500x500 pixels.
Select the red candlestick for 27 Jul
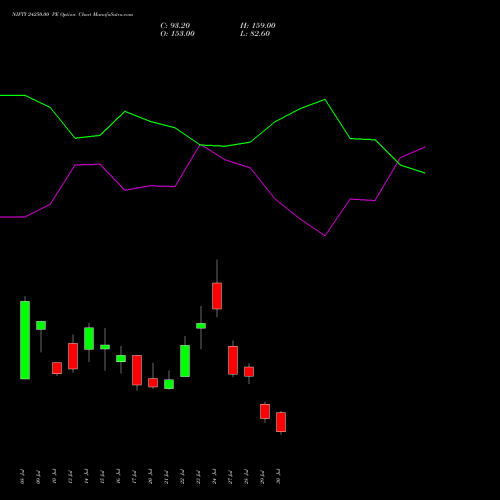click(x=233, y=360)
